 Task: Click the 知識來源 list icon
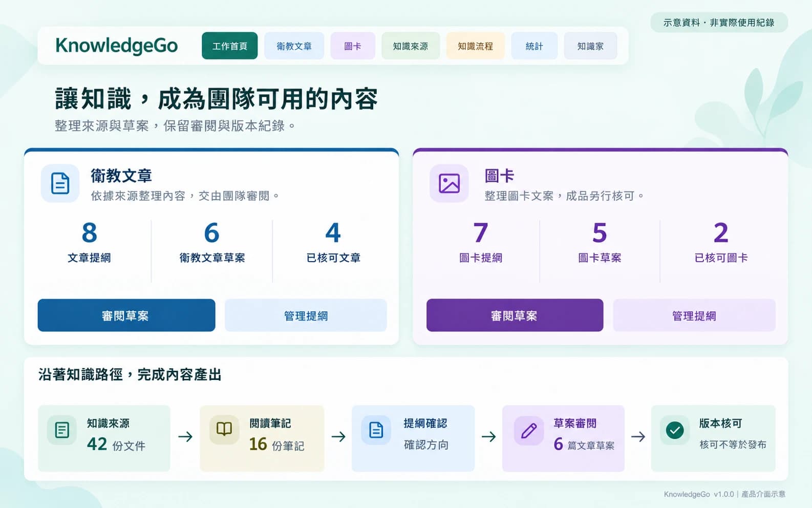(62, 430)
